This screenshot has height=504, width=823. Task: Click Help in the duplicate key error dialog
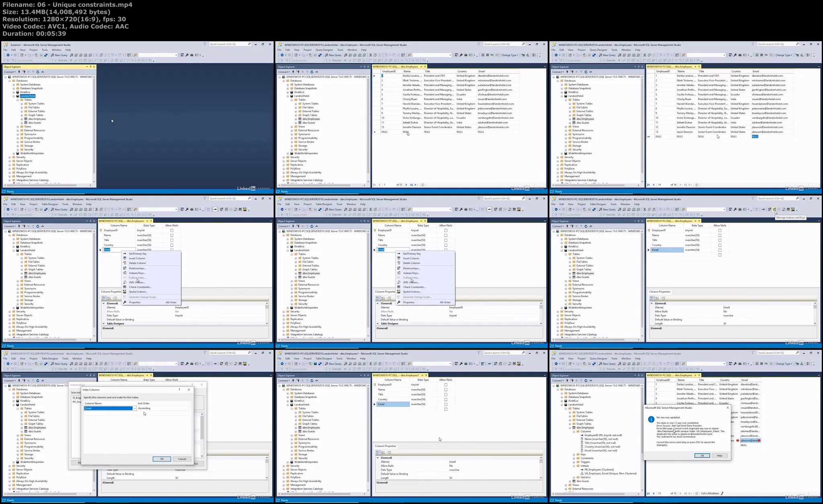(x=719, y=455)
